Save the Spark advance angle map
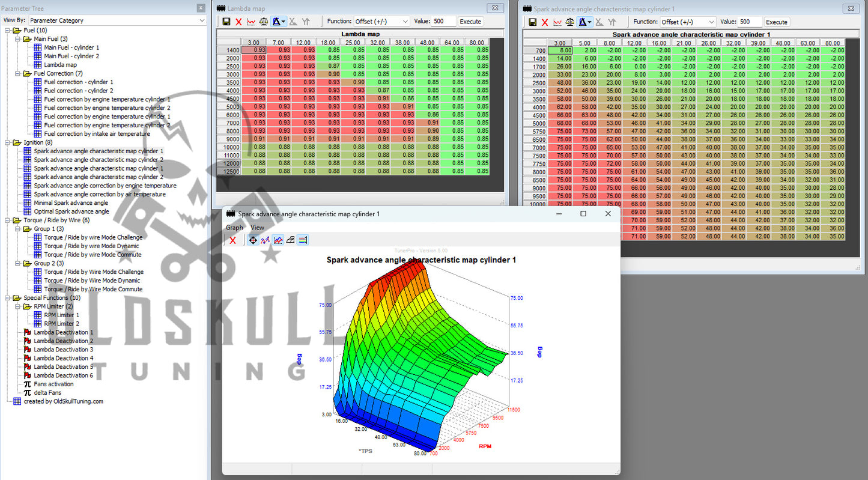 [x=533, y=22]
